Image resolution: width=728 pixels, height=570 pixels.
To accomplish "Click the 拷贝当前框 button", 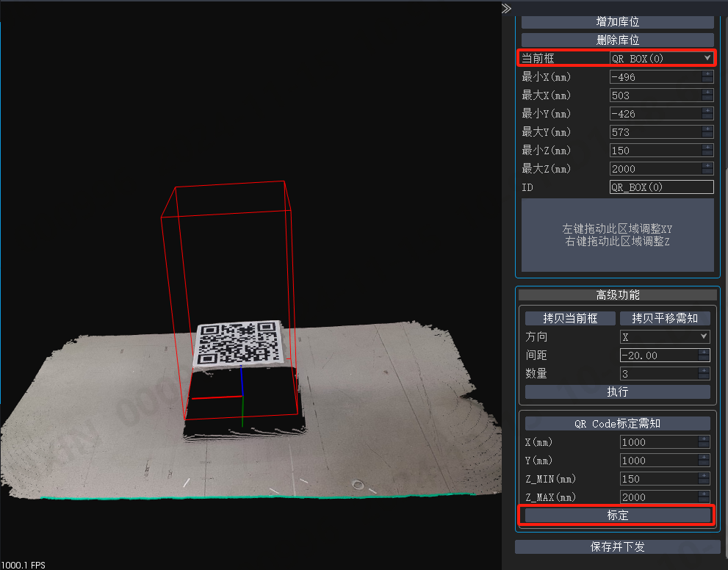I will pyautogui.click(x=570, y=318).
